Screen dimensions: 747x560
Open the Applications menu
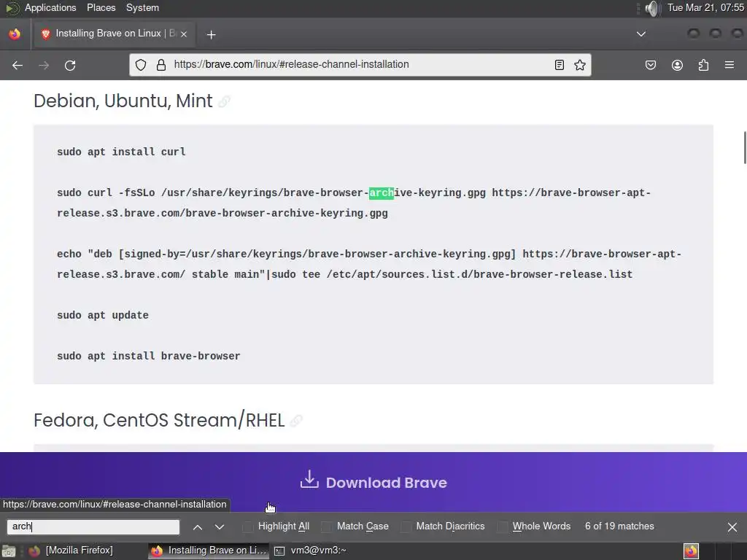[50, 8]
